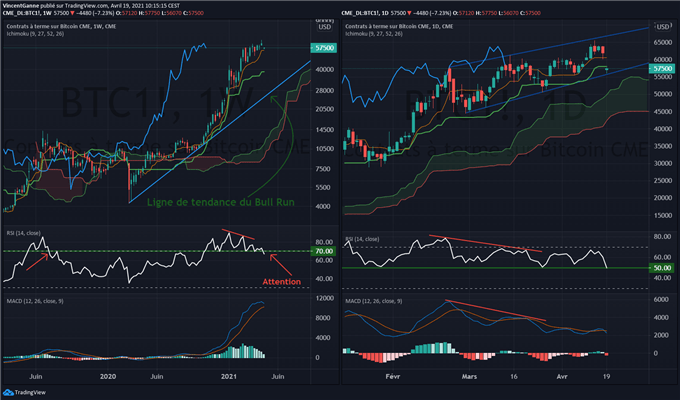Click the 'CME_DL:BTC1!, 1D' symbol header
Viewport: 680px width, 400px height.
click(x=365, y=13)
